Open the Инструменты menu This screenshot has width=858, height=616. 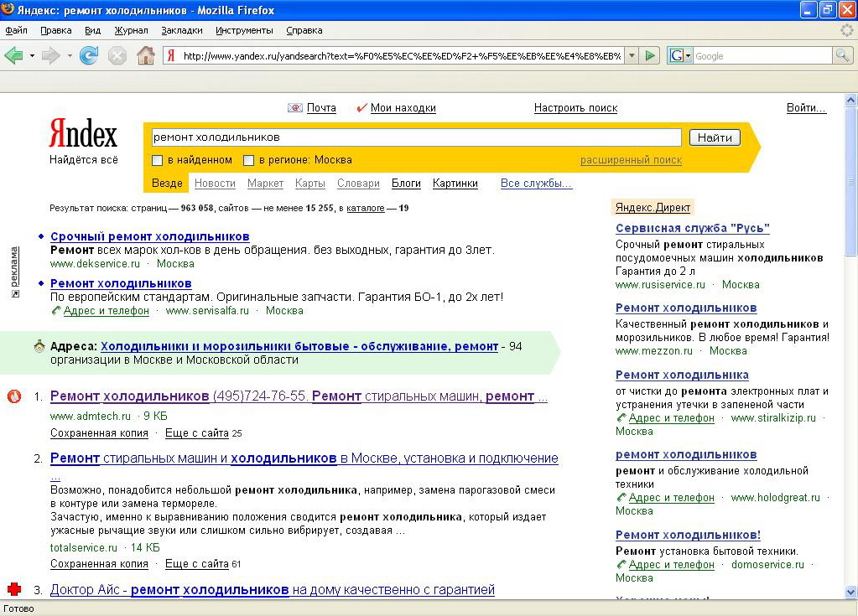pos(244,30)
